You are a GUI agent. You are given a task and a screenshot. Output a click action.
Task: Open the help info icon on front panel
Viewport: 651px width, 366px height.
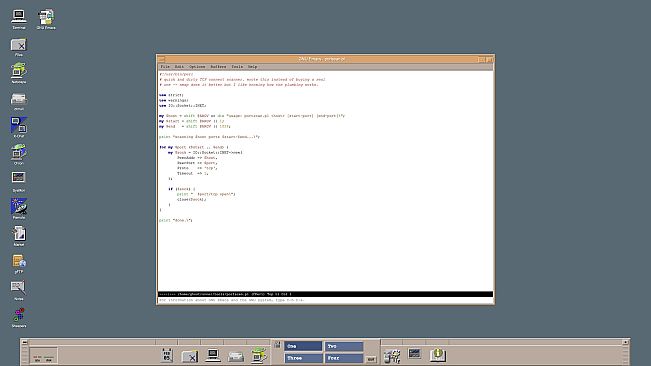coord(437,355)
